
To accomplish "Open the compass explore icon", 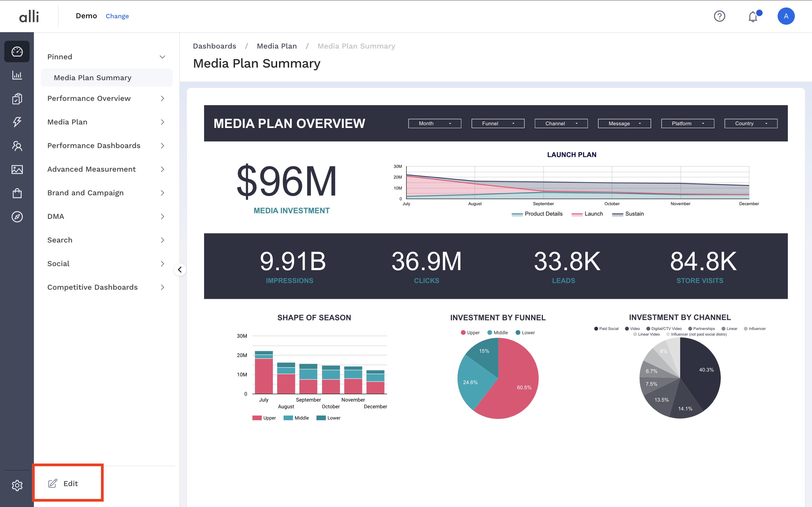I will [17, 217].
